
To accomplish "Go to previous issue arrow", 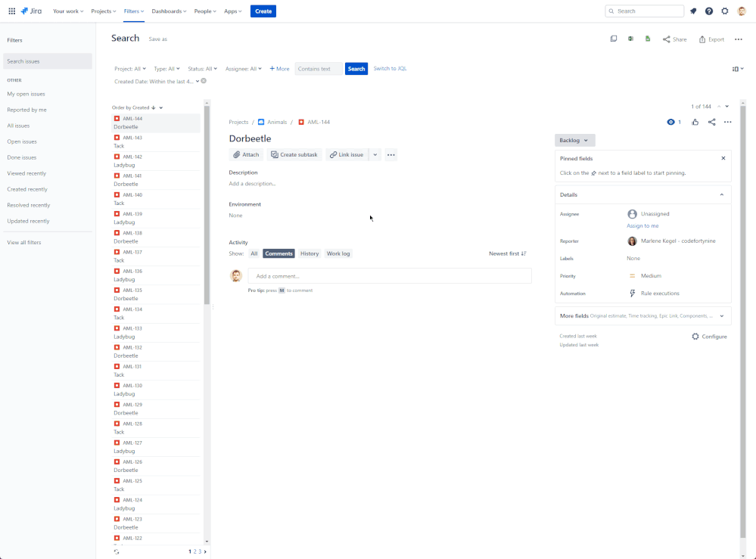I will pyautogui.click(x=719, y=107).
